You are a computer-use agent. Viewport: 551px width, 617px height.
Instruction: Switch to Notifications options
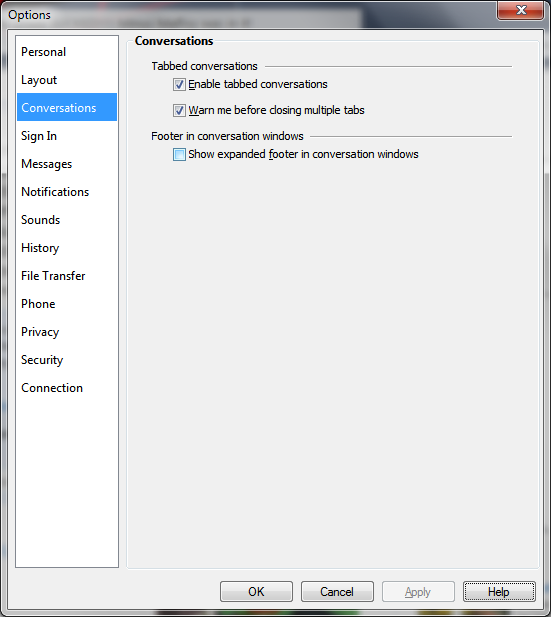coord(67,192)
